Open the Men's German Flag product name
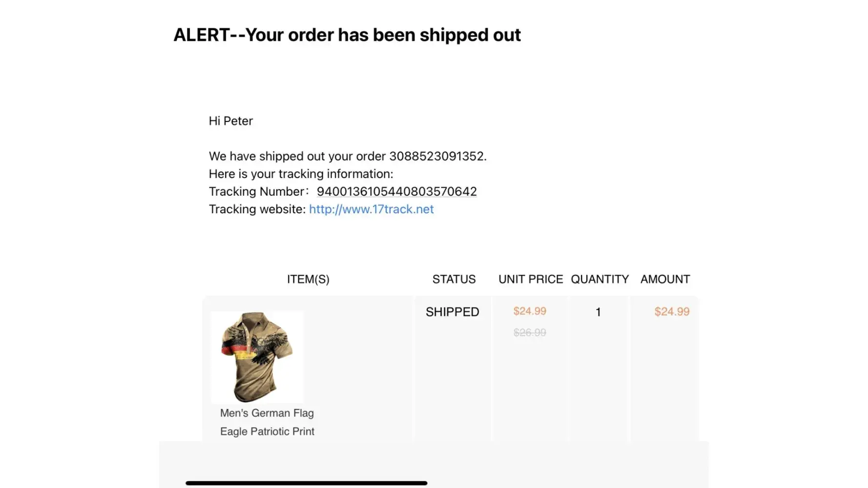This screenshot has height=488, width=868. [x=267, y=413]
